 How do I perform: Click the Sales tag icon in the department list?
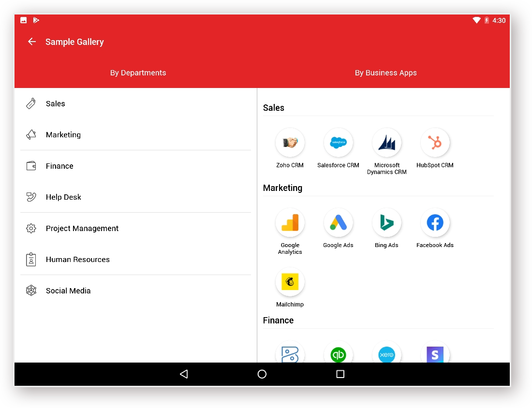31,103
